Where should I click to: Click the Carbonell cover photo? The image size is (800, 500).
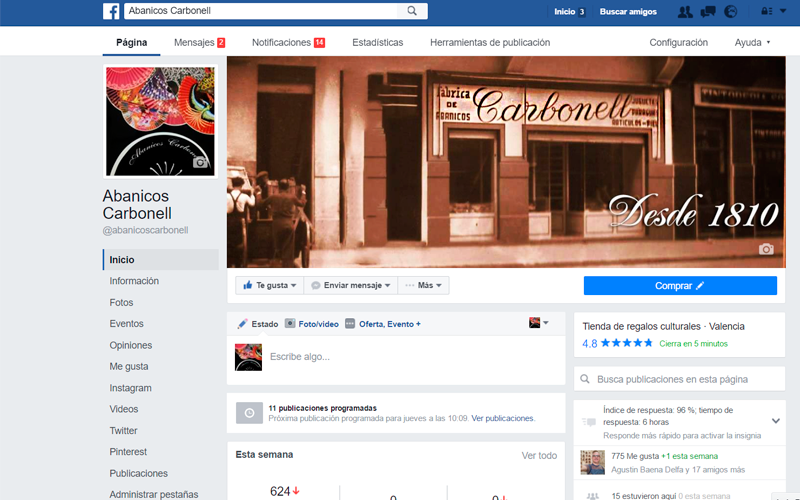coord(506,162)
